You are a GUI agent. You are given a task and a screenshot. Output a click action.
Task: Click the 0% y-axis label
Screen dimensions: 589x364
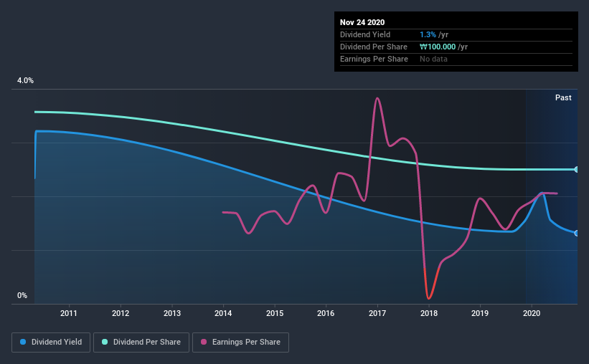(22, 296)
